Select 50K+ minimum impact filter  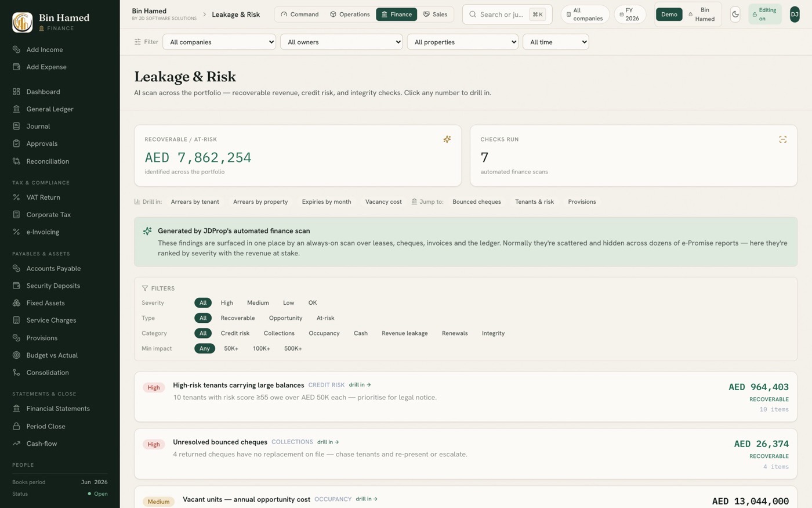[x=231, y=348]
